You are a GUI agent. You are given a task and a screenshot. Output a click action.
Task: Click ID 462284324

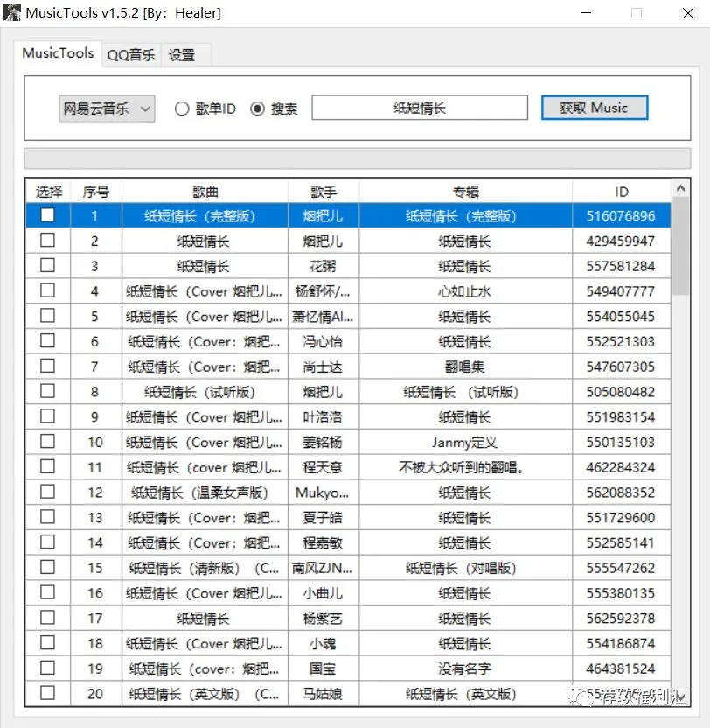621,467
